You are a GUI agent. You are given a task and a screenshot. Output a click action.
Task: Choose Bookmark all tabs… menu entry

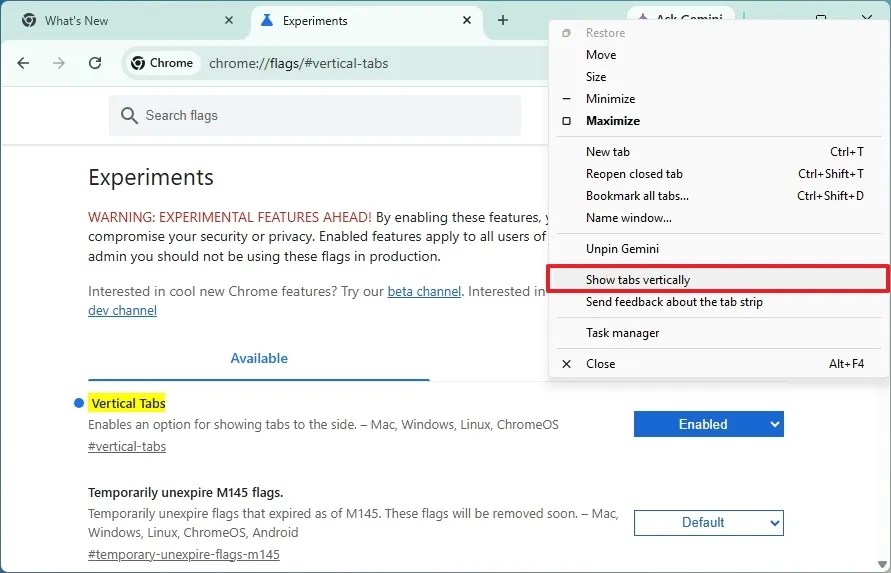tap(718, 196)
